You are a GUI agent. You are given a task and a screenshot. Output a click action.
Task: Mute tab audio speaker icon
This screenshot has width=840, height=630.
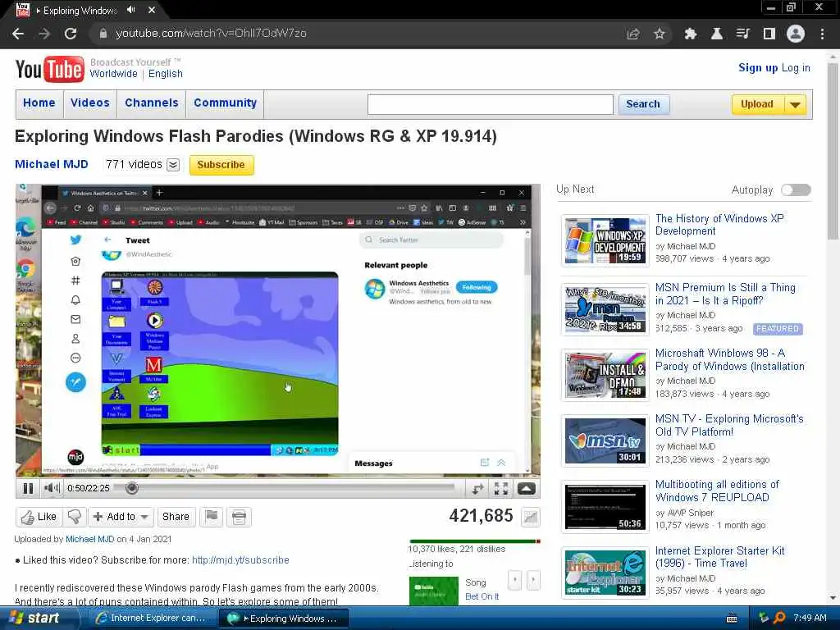tap(131, 10)
